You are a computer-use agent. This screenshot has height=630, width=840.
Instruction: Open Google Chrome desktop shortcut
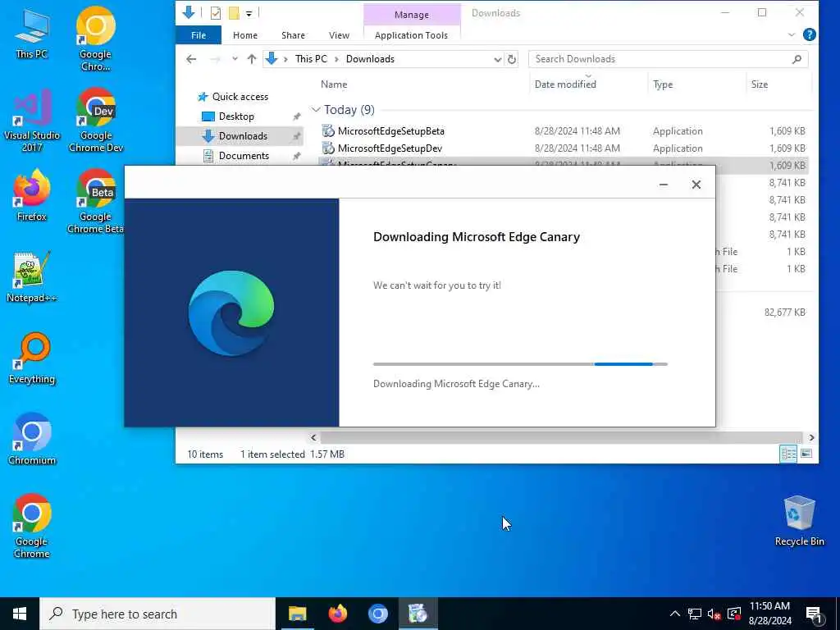(x=32, y=526)
